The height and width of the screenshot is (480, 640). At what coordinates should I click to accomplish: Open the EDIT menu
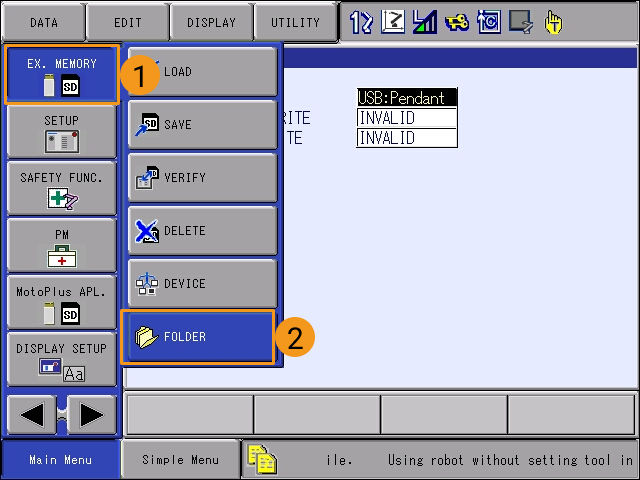pyautogui.click(x=128, y=22)
